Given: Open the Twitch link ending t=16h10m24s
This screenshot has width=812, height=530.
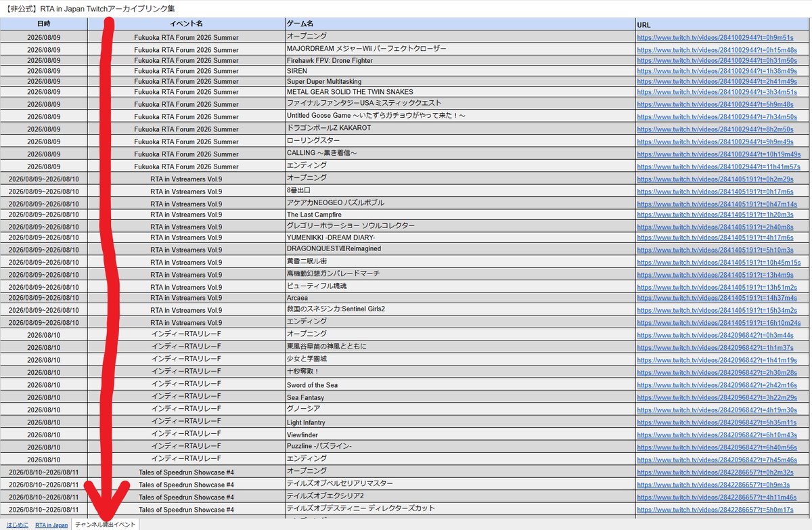Looking at the screenshot, I should click(x=719, y=323).
